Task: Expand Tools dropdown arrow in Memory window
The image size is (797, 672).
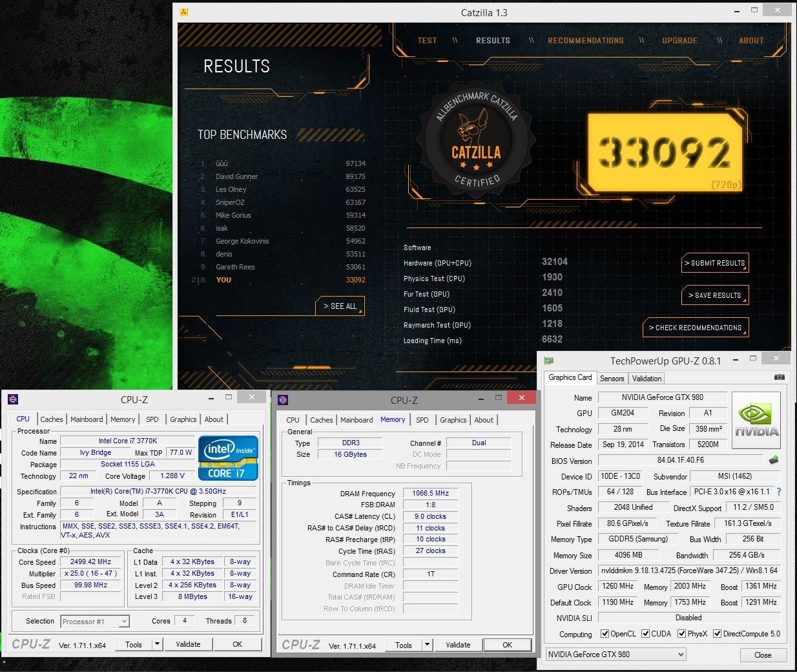Action: coord(427,645)
